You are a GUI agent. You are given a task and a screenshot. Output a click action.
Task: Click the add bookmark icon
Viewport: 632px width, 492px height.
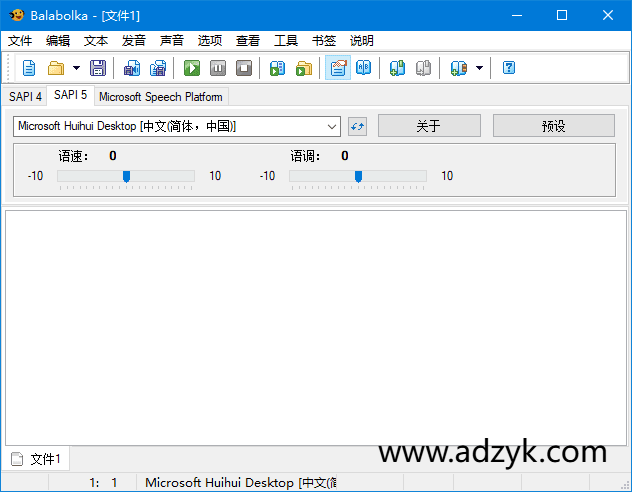tap(459, 68)
